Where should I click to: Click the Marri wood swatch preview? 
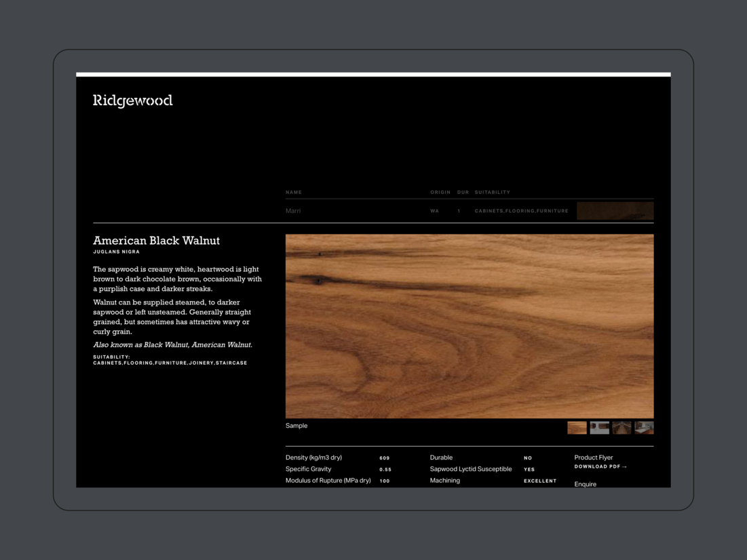coord(615,211)
